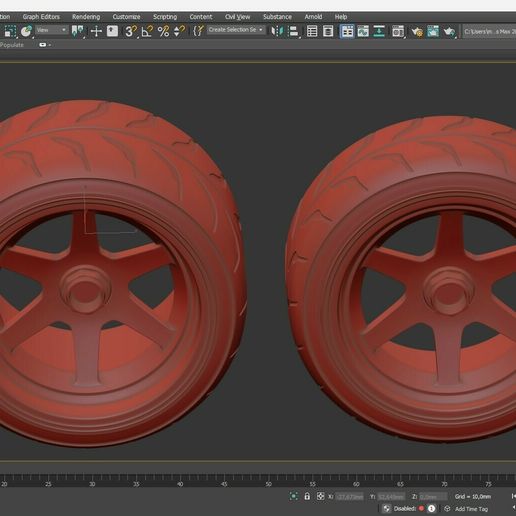Screen dimensions: 516x516
Task: Click the Disabled: status label
Action: [x=405, y=509]
